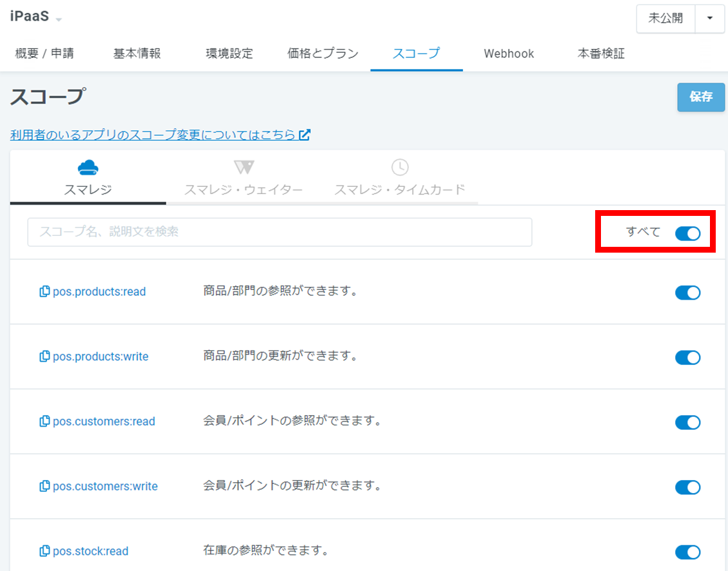
Task: Go to the 環境設定 tab
Action: click(230, 53)
